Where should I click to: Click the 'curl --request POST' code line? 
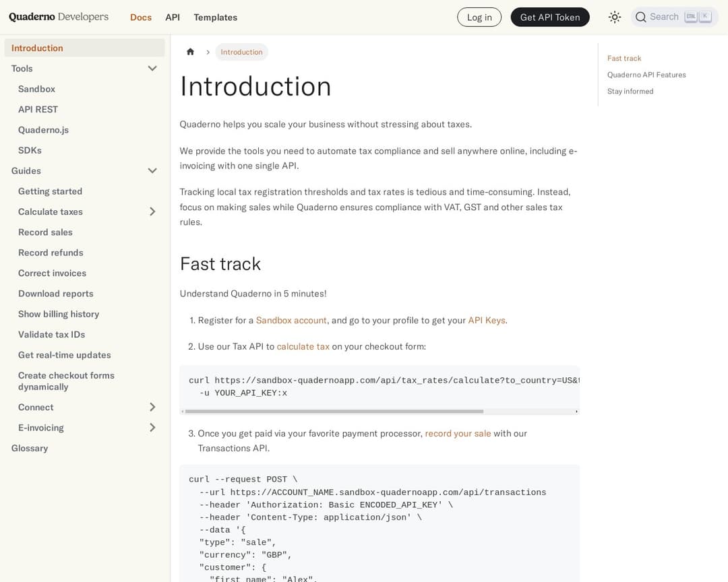pos(243,479)
